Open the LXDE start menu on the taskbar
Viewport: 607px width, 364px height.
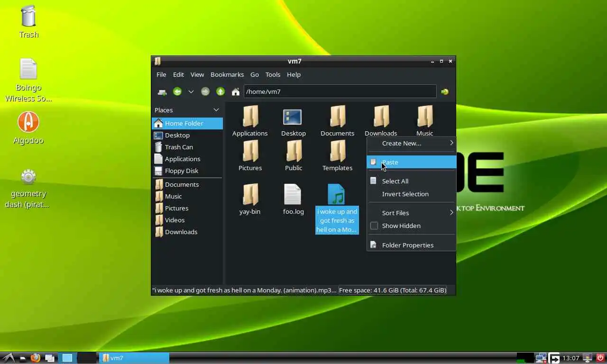tap(8, 358)
